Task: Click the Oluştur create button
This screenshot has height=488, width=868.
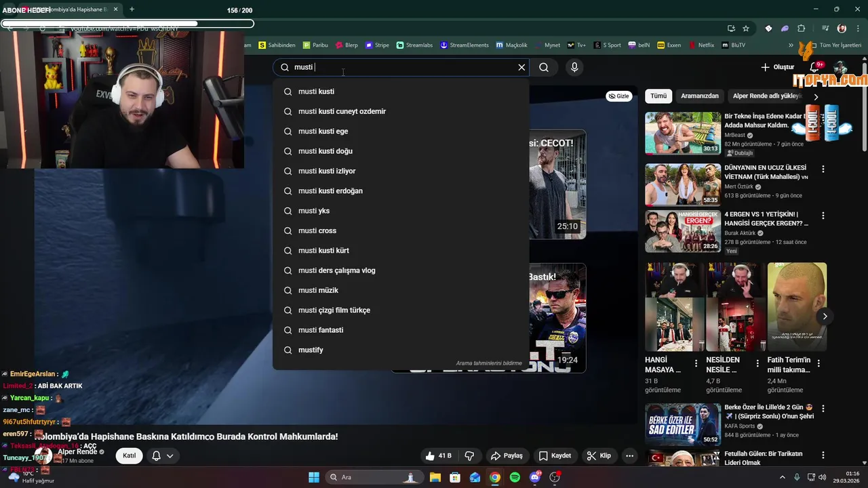Action: point(777,67)
